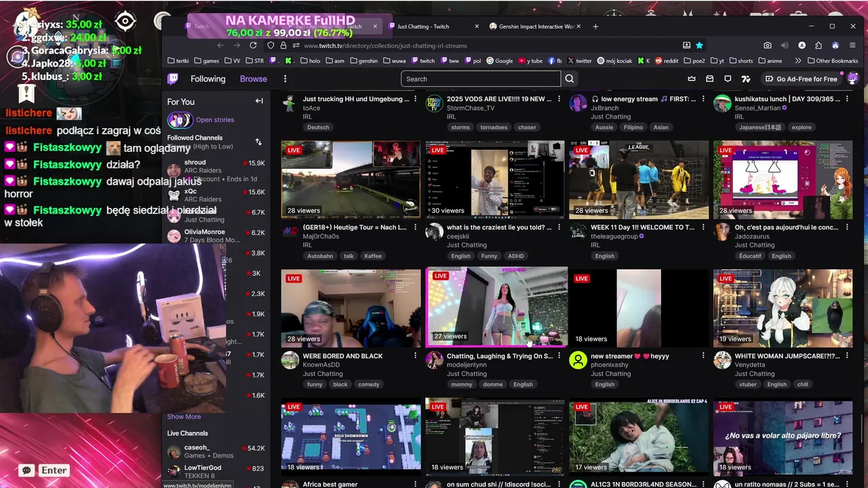The height and width of the screenshot is (488, 868).
Task: Collapse the For You sidebar
Action: point(258,101)
